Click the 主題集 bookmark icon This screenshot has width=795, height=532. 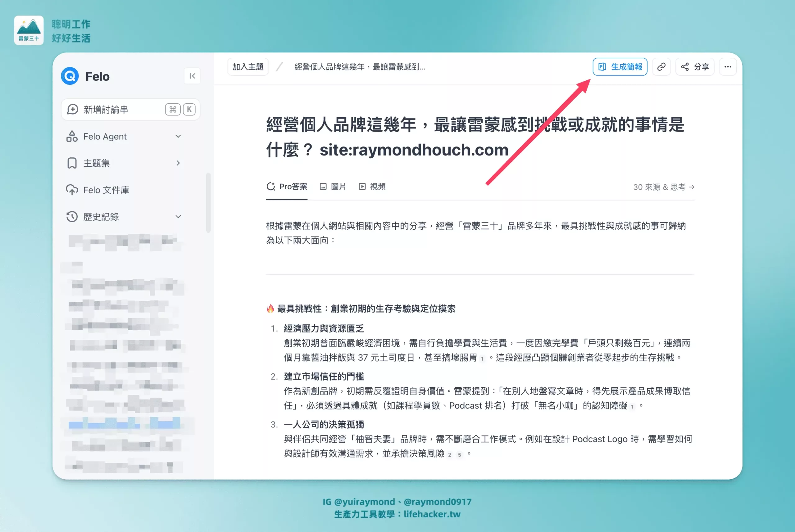[72, 163]
